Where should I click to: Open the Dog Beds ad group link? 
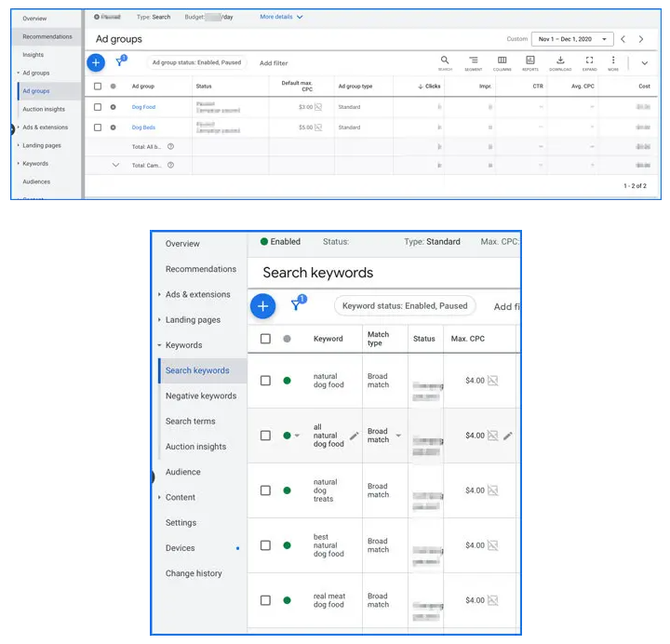144,127
